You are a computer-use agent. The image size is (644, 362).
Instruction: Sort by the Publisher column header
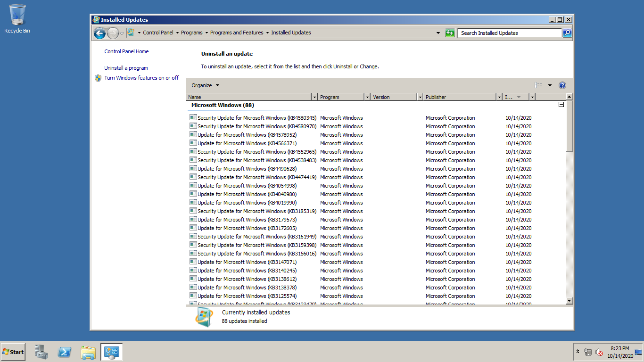pos(460,97)
